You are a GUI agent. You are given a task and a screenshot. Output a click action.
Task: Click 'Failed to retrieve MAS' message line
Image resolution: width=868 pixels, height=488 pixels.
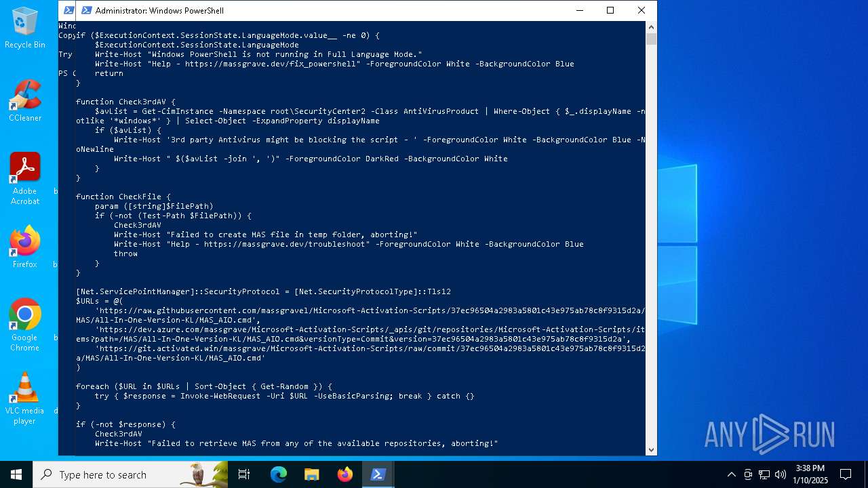coord(296,443)
